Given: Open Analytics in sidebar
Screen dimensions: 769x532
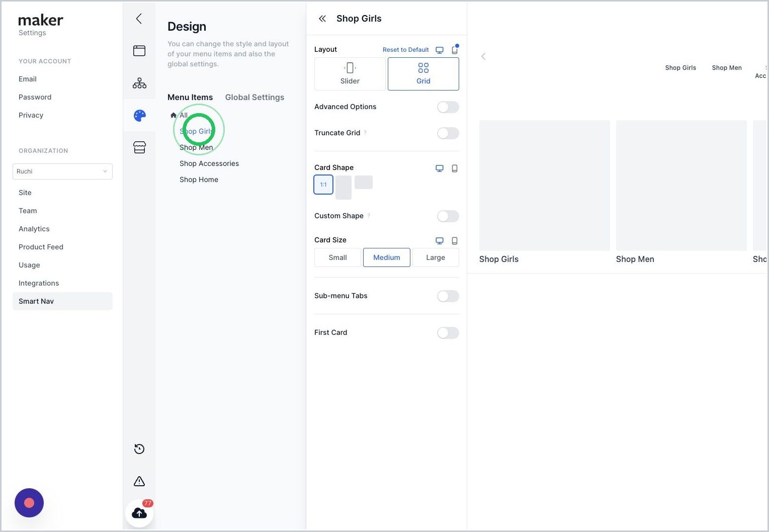Looking at the screenshot, I should coord(34,229).
